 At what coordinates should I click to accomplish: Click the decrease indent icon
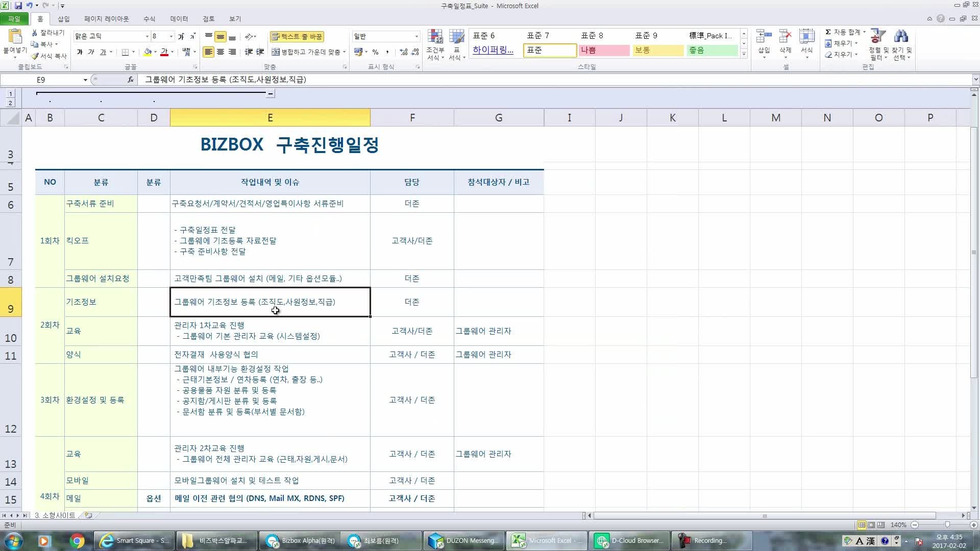click(249, 52)
